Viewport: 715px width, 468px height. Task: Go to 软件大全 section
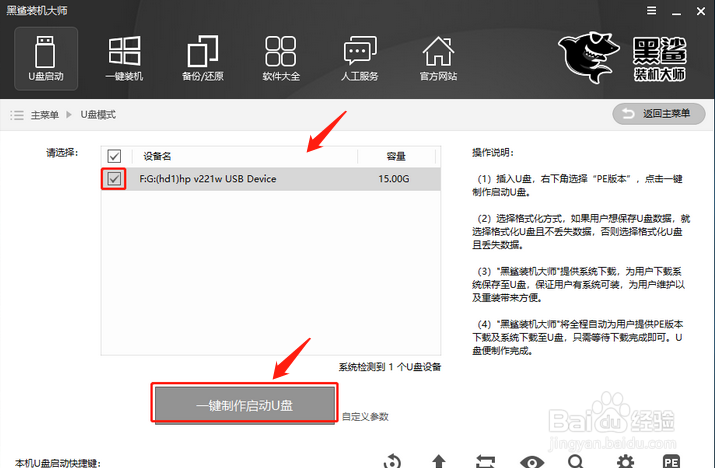(x=281, y=59)
